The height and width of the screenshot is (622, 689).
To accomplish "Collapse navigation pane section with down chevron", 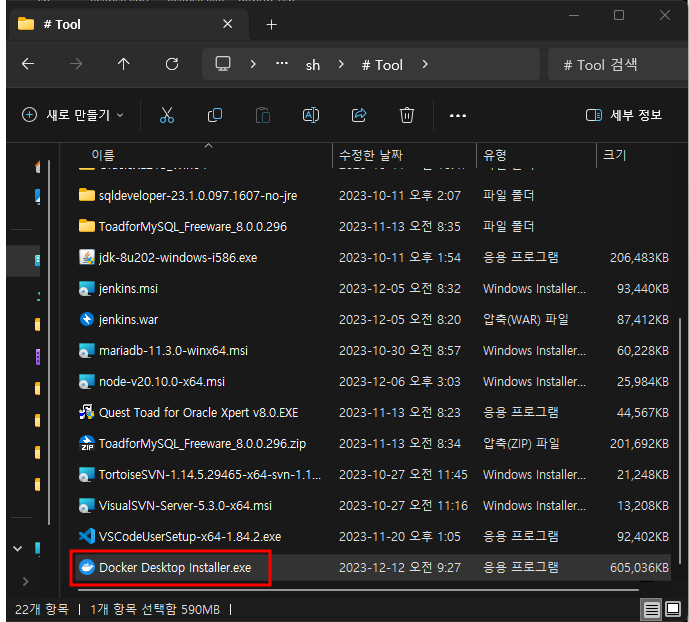I will tap(18, 549).
